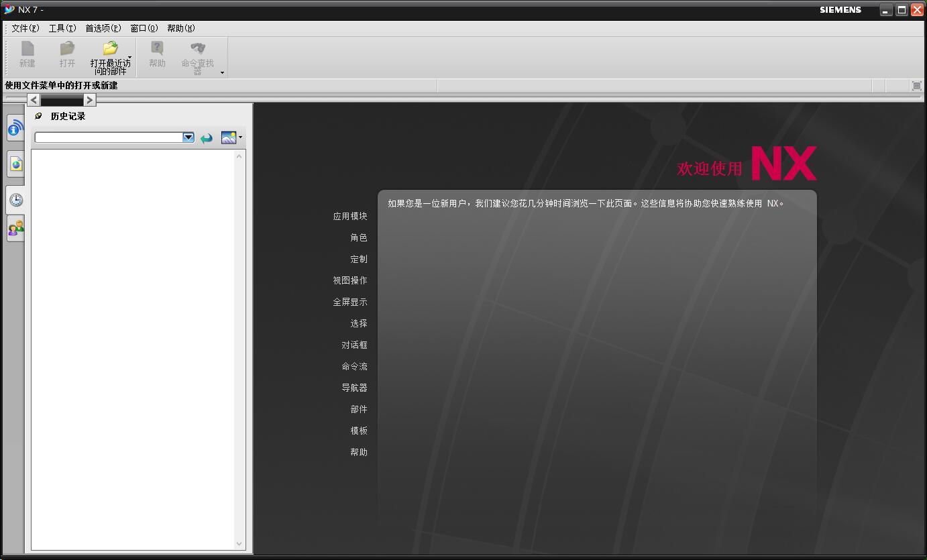Open the 文件(F) menu
This screenshot has width=927, height=560.
[25, 28]
